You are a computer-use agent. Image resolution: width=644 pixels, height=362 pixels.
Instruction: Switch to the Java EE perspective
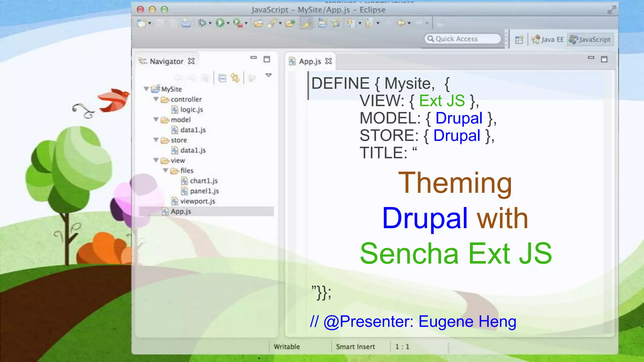click(548, 40)
